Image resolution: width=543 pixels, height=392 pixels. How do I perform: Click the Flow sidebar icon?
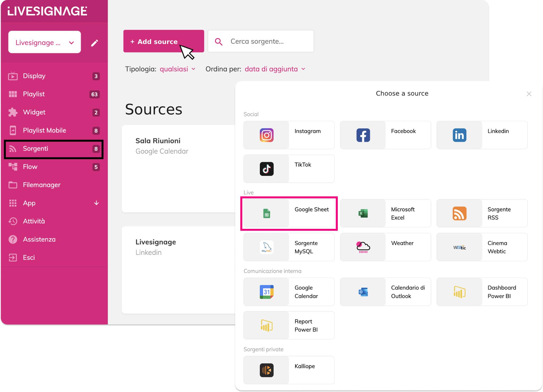(13, 167)
